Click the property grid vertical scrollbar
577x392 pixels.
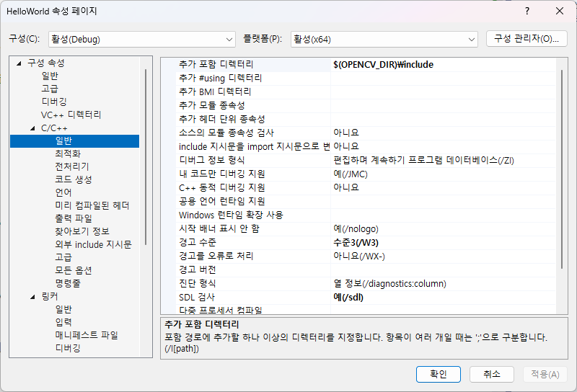(x=561, y=180)
